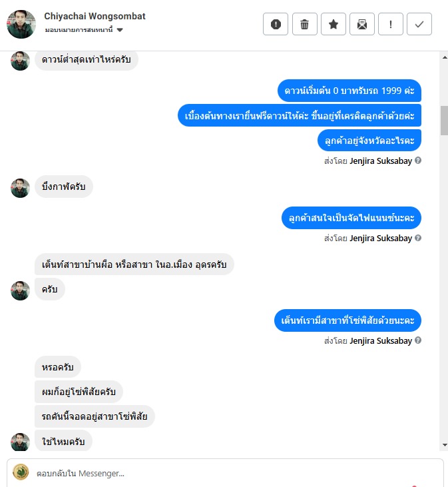Mark conversation done with checkmark
Viewport: 448px width, 487px height.
pos(419,24)
